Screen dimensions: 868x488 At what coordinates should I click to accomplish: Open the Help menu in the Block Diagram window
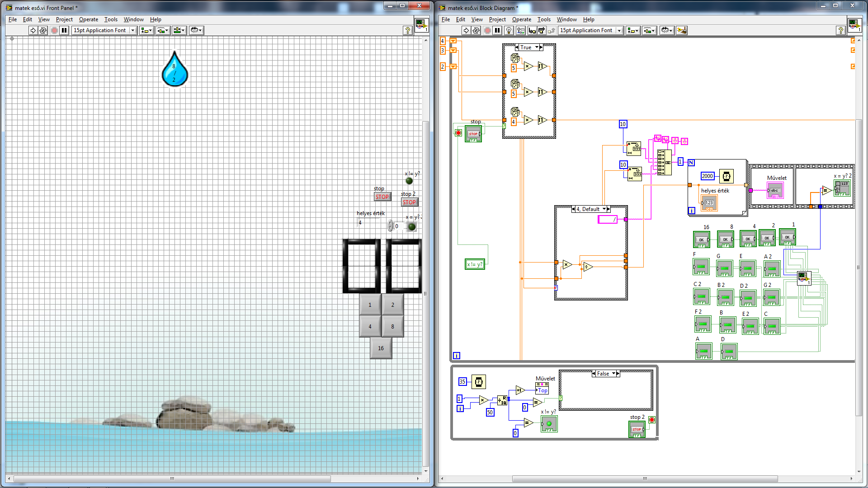589,19
